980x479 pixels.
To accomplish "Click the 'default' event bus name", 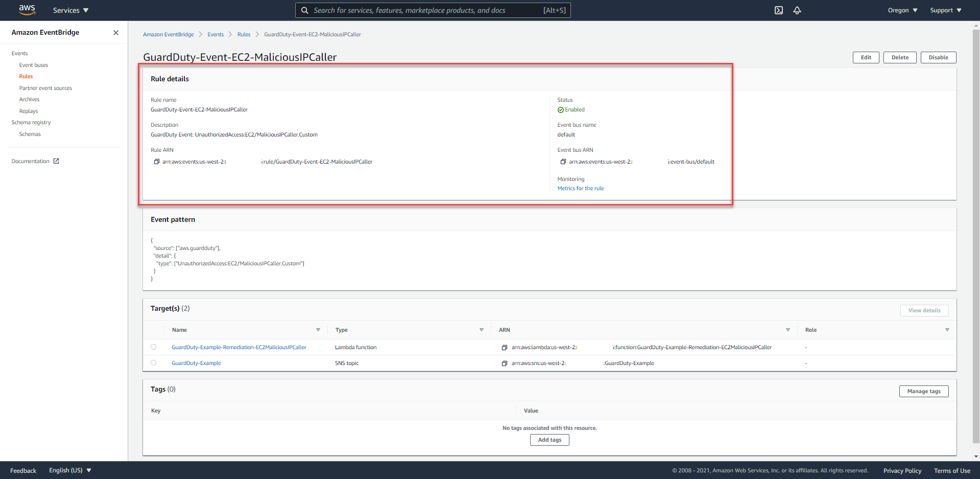I will click(x=566, y=135).
